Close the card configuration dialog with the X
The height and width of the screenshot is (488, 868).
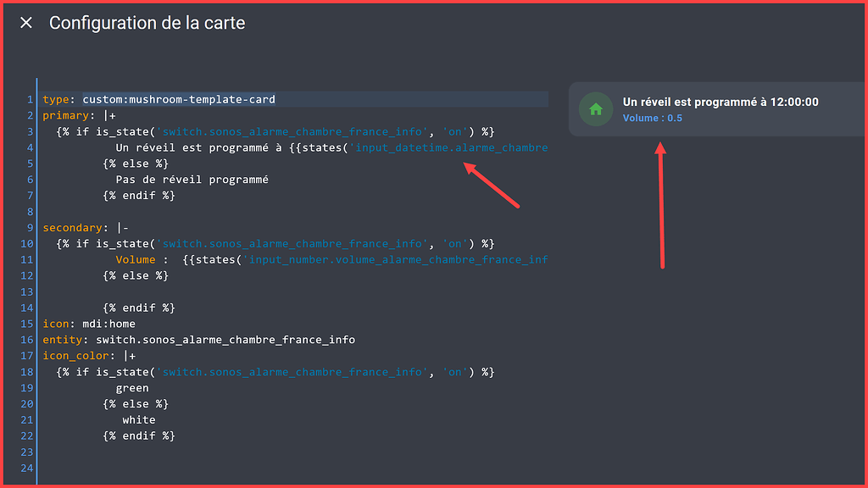coord(25,23)
